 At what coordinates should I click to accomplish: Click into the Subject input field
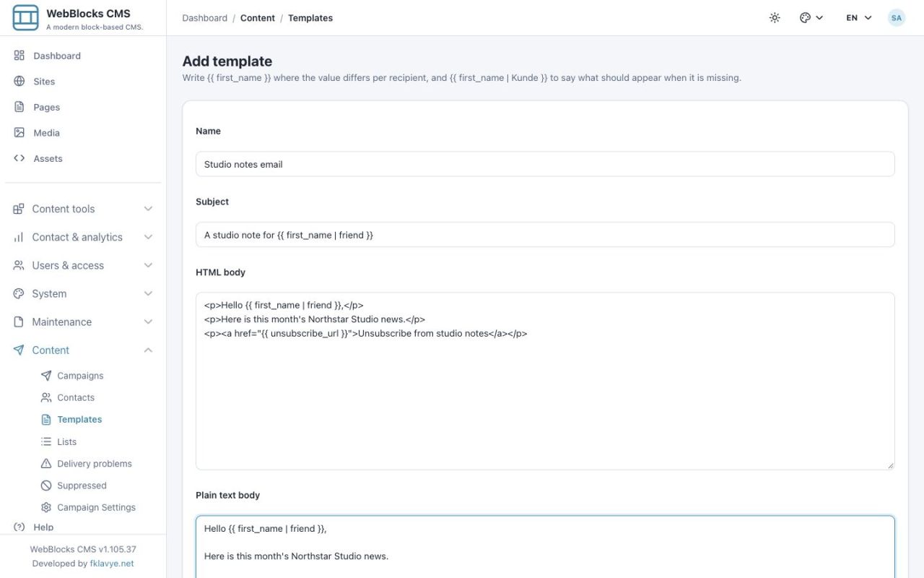[545, 235]
